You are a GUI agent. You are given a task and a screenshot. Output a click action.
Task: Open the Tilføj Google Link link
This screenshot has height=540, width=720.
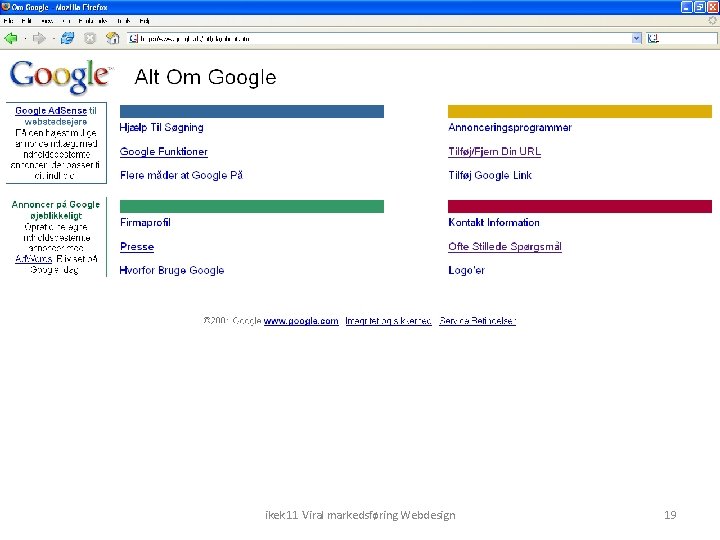pos(490,175)
